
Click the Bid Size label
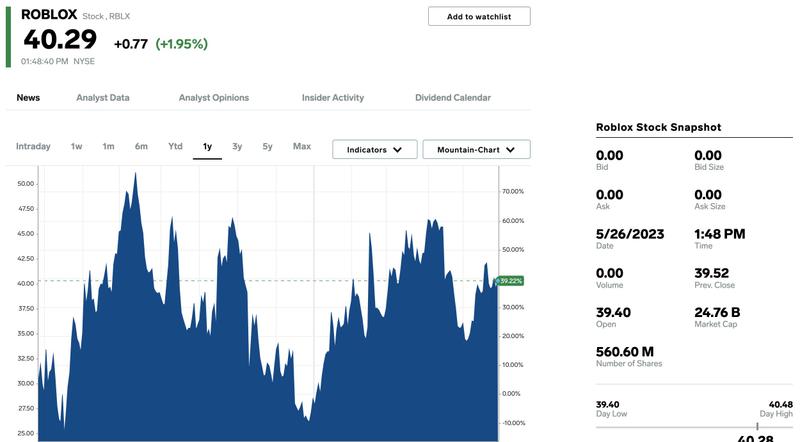point(709,167)
